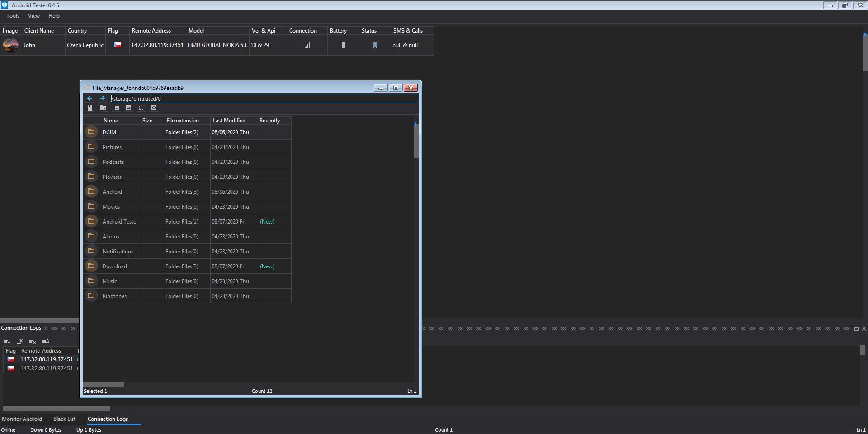Go forward with File Manager arrow
Viewport: 868px width, 434px height.
tap(103, 98)
